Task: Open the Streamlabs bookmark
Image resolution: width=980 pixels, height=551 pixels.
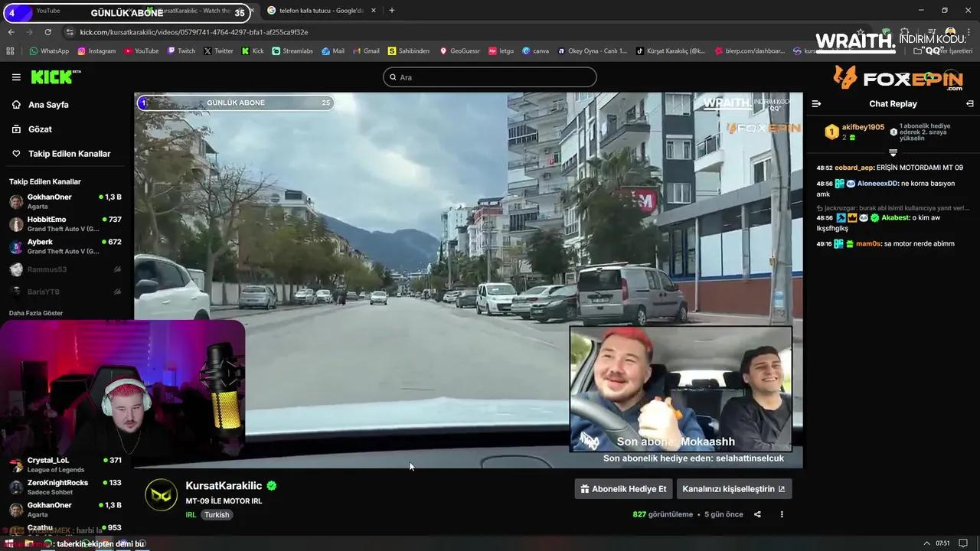Action: [x=292, y=51]
